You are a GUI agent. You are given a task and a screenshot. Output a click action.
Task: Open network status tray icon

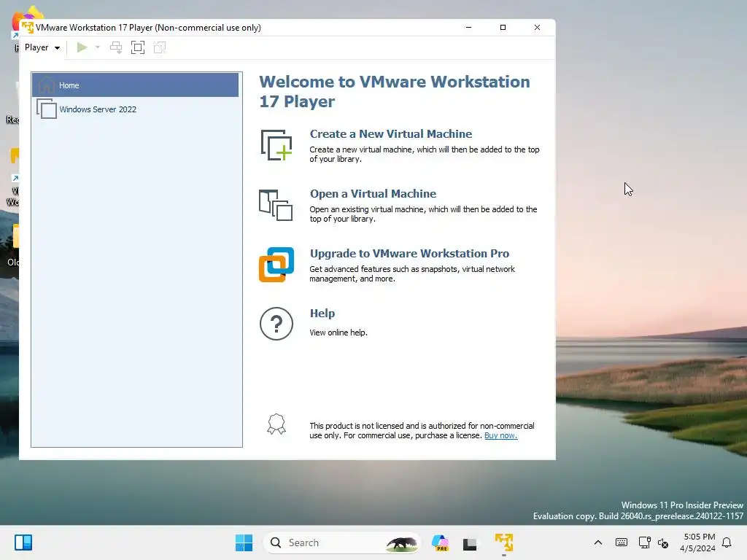(644, 542)
